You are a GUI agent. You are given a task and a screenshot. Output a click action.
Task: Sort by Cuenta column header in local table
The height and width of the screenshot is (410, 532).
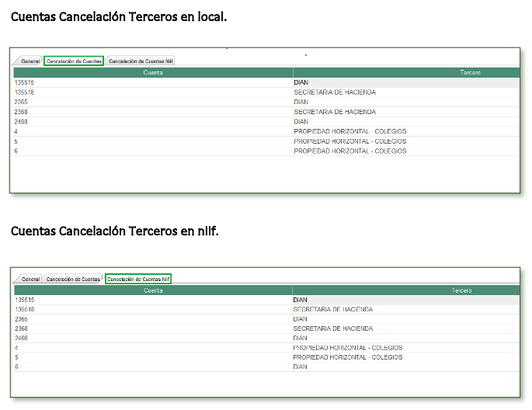(152, 72)
